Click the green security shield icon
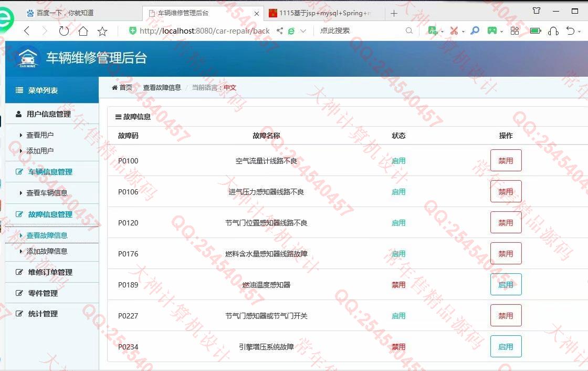 (132, 31)
